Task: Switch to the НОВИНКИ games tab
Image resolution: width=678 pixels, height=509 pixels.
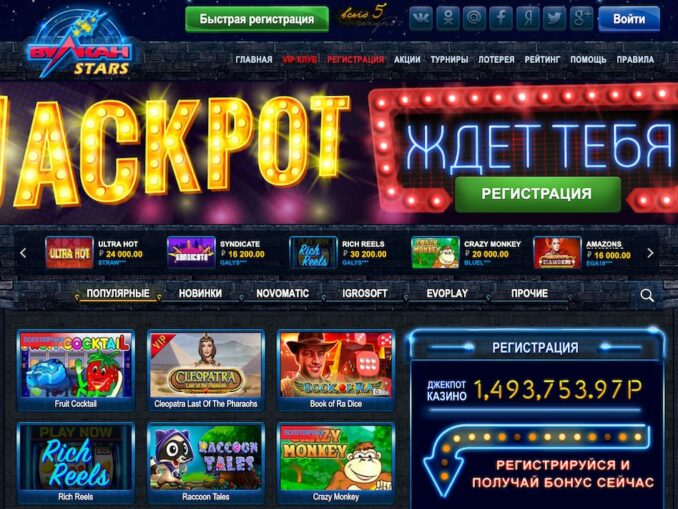Action: [x=200, y=293]
